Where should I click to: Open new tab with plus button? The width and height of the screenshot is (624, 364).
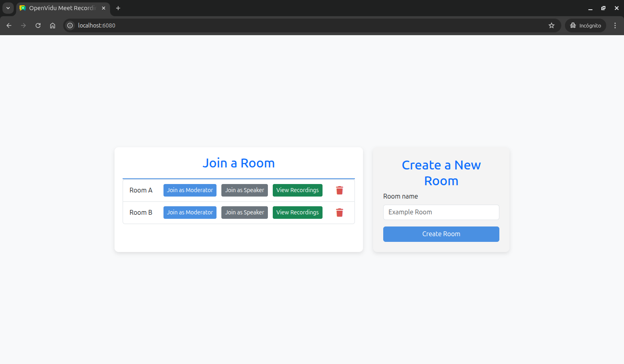tap(118, 8)
